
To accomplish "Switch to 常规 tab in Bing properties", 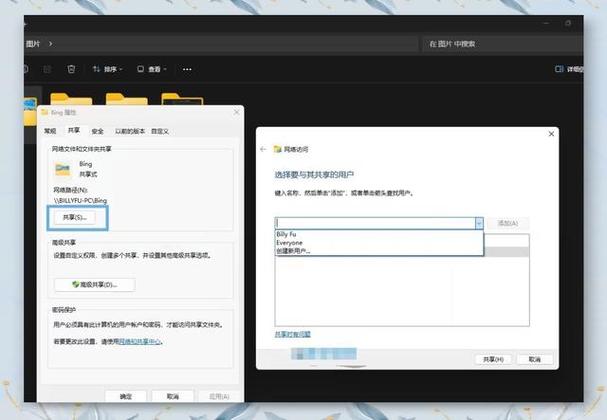I will tap(50, 131).
